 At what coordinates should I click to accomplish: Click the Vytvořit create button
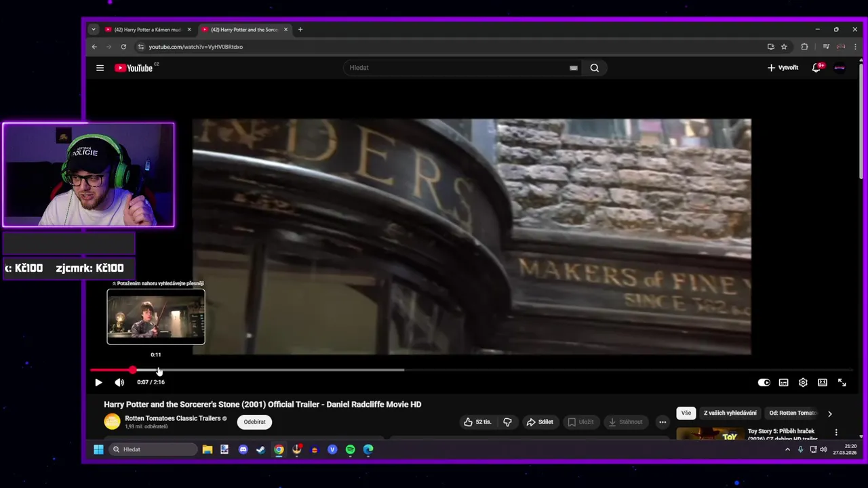(x=783, y=68)
